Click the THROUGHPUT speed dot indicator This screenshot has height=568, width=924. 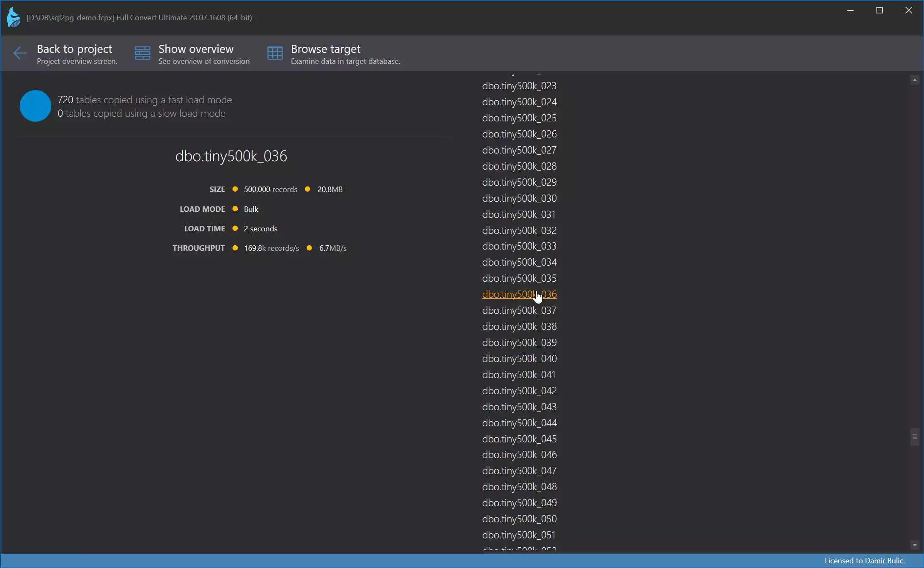click(x=308, y=247)
